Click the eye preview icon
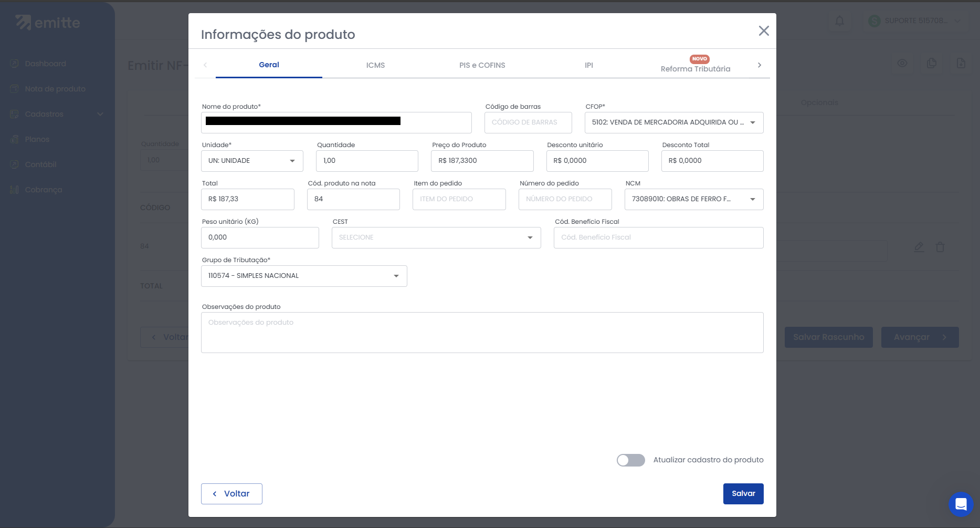This screenshot has width=980, height=528. click(x=902, y=64)
